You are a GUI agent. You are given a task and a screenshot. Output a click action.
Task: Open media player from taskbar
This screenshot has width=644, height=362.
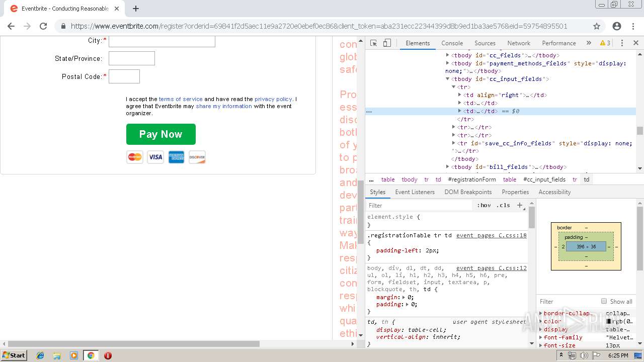[74, 355]
